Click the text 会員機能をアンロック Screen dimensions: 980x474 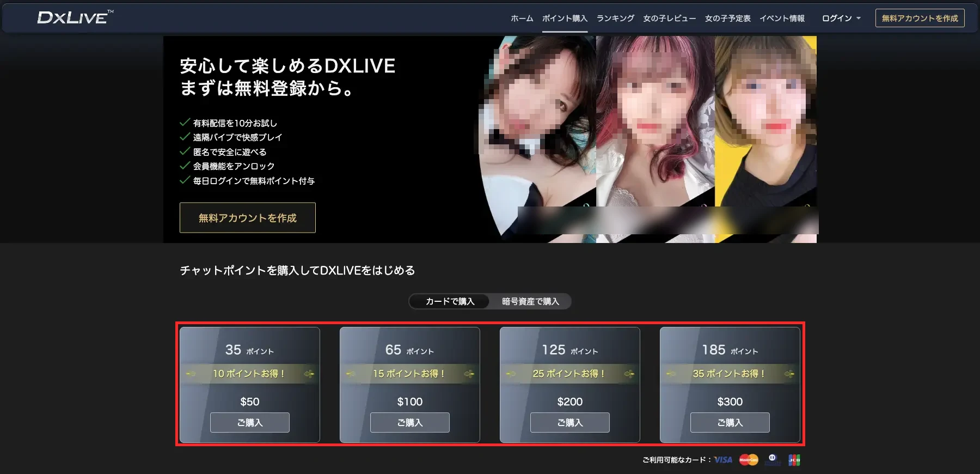[234, 166]
